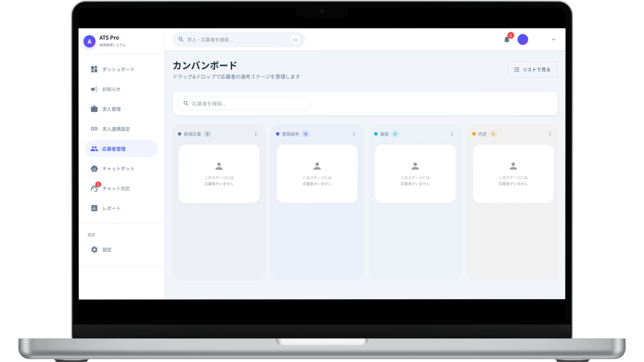The image size is (644, 362).
Task: Open 内定 column options menu
Action: (550, 134)
